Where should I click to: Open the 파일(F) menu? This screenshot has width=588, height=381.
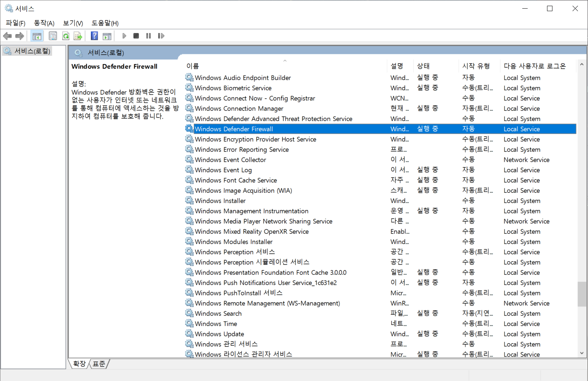(15, 23)
